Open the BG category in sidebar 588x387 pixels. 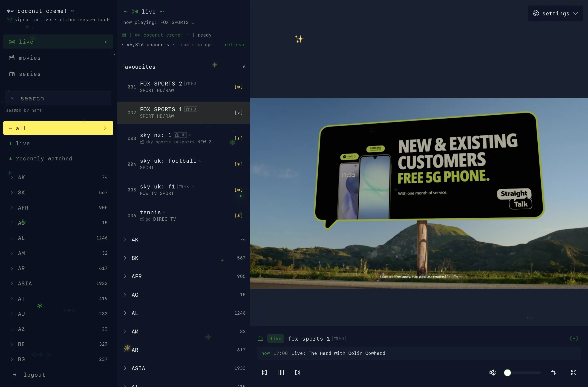coord(58,359)
